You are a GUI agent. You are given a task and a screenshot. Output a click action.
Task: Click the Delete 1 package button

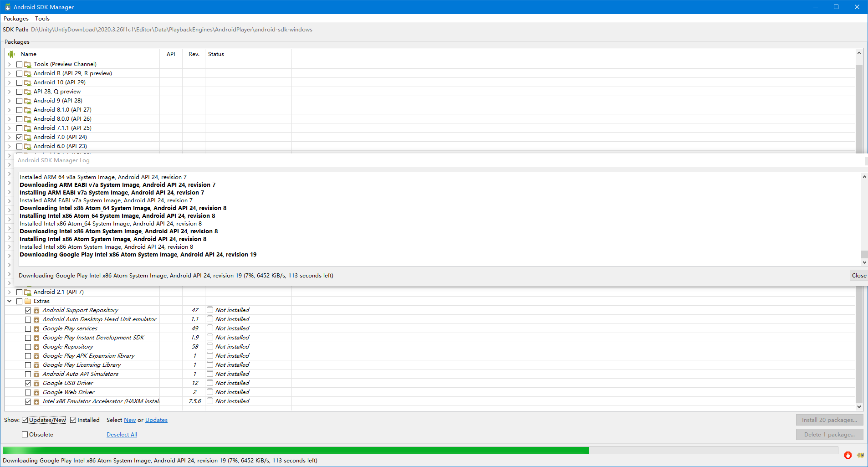point(829,435)
